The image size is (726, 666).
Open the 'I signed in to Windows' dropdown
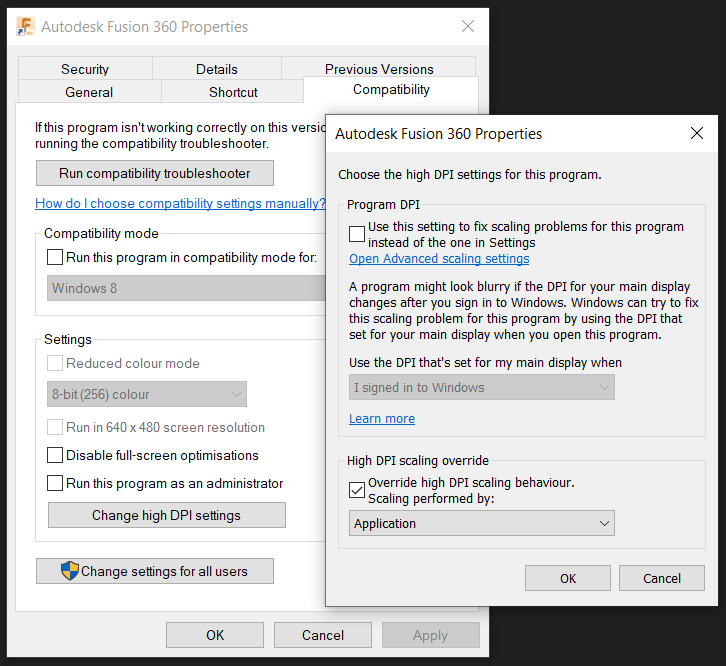(x=482, y=387)
